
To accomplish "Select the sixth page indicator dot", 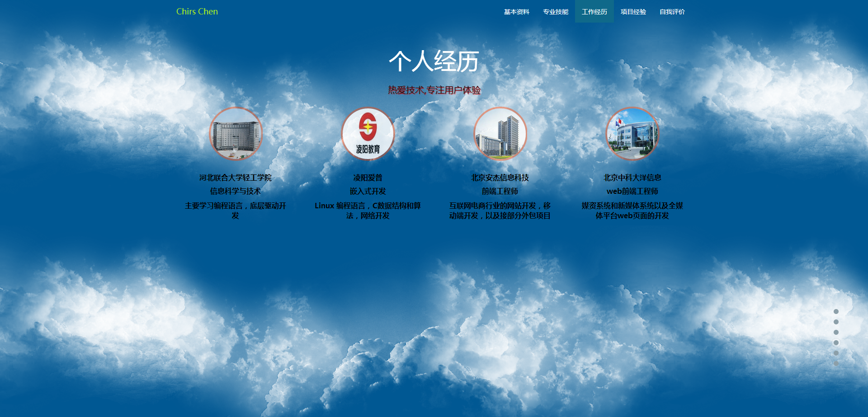I will click(x=836, y=364).
